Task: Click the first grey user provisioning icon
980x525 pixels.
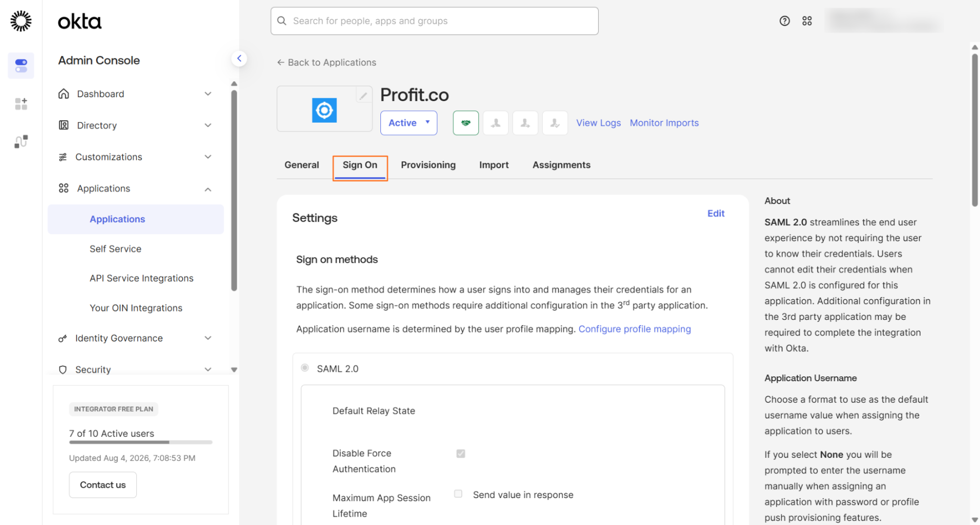Action: [496, 123]
